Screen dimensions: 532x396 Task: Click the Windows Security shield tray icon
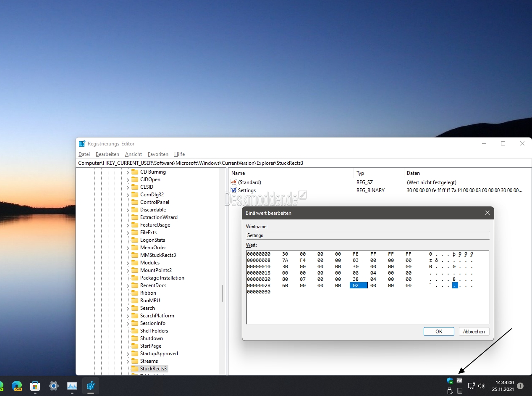[450, 381]
